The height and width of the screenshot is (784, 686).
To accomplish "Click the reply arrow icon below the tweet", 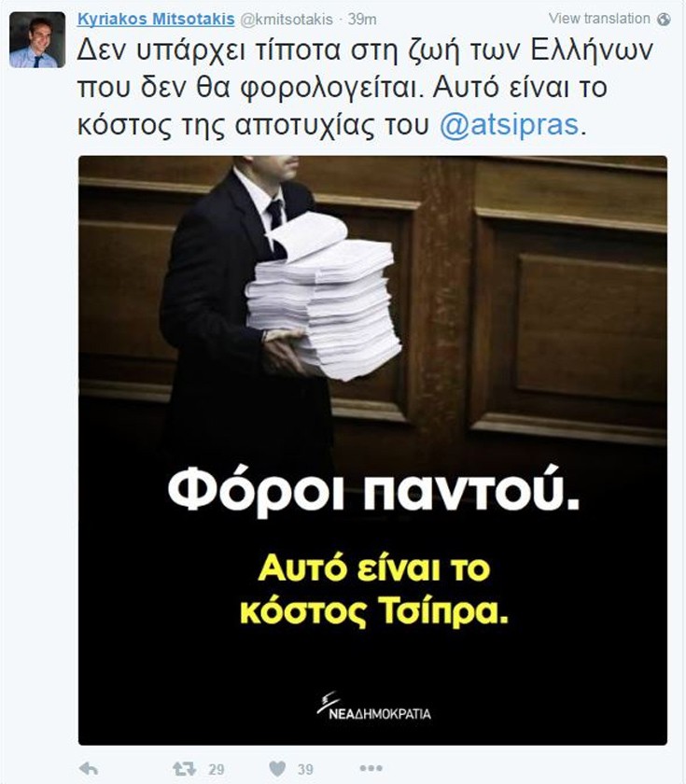I will tap(89, 768).
